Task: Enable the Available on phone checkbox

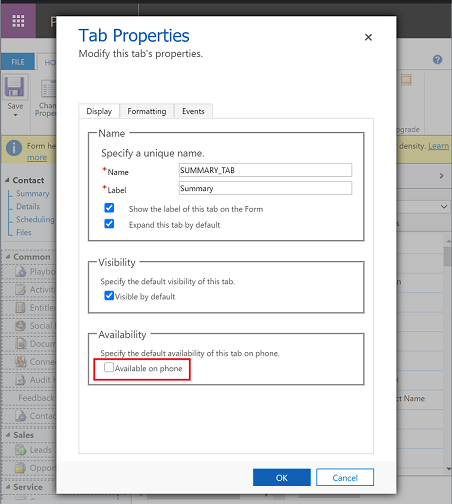Action: click(109, 367)
